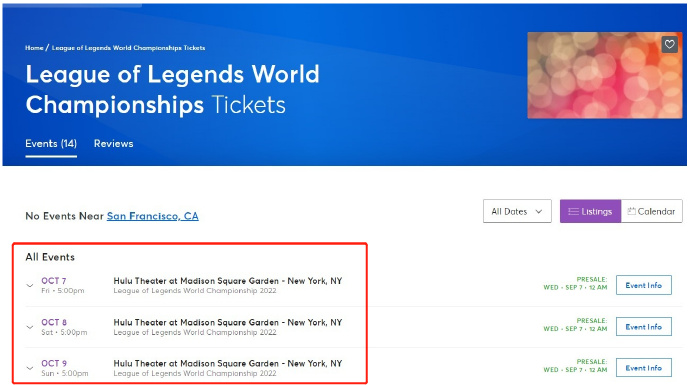Open the Reviews tab
The image size is (690, 385).
point(114,143)
